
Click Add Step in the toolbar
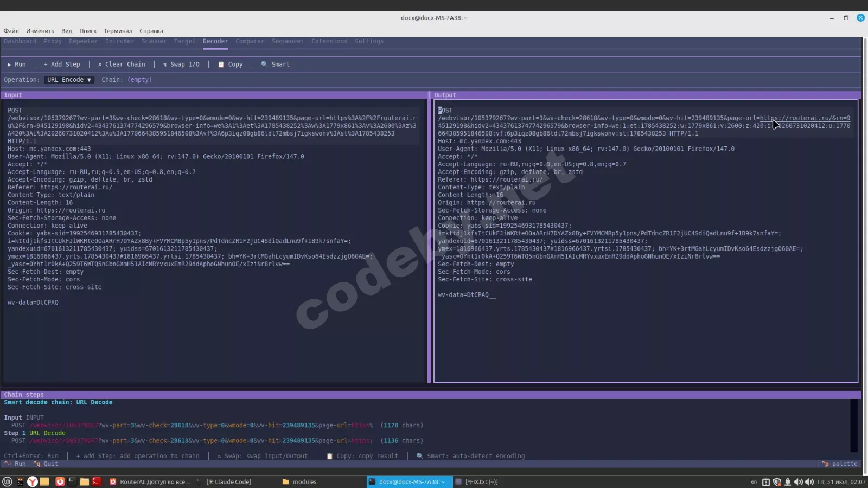tap(62, 64)
